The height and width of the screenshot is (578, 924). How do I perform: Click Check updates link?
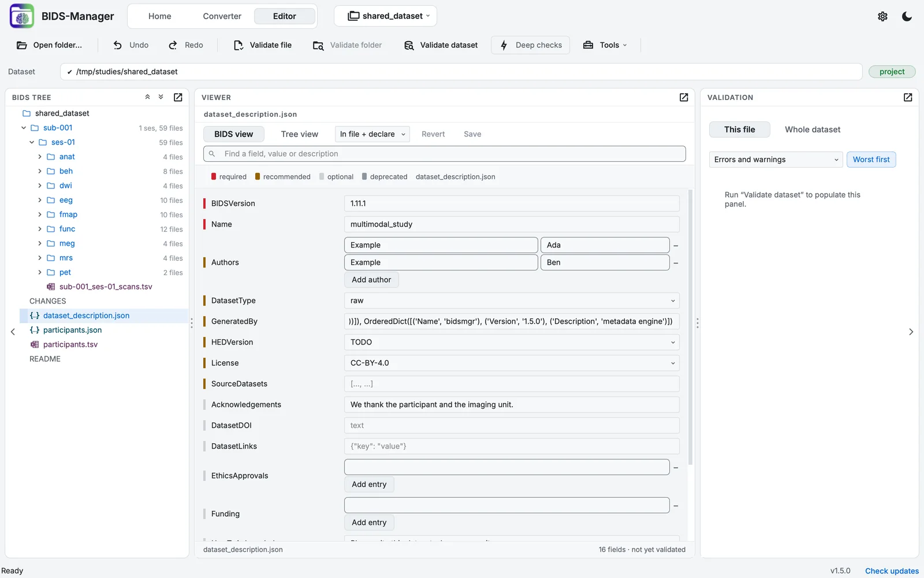point(892,571)
